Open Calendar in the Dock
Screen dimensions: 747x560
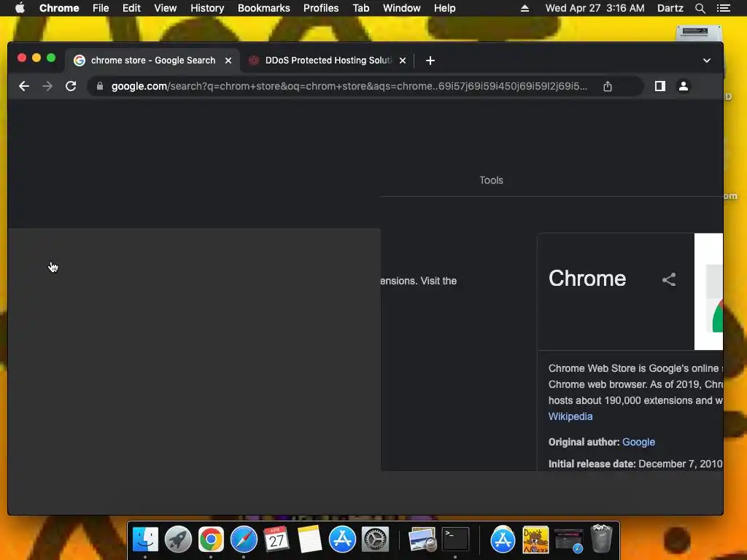pos(276,540)
